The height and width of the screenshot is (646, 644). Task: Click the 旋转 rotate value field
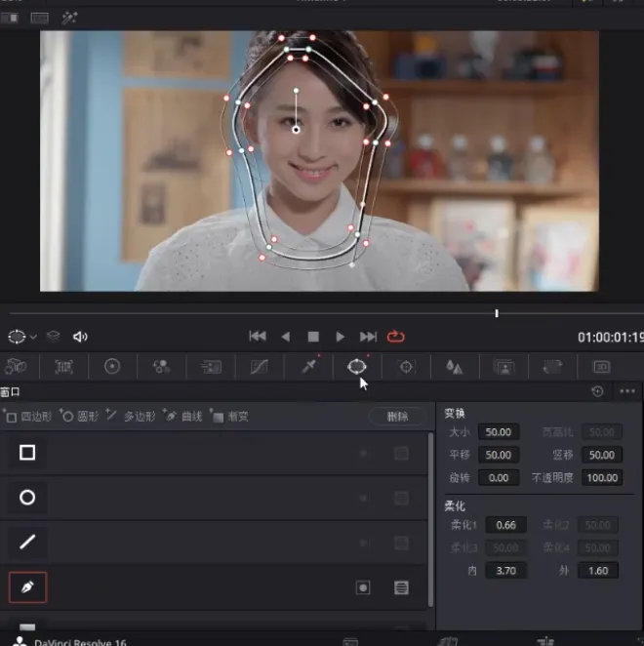click(499, 478)
